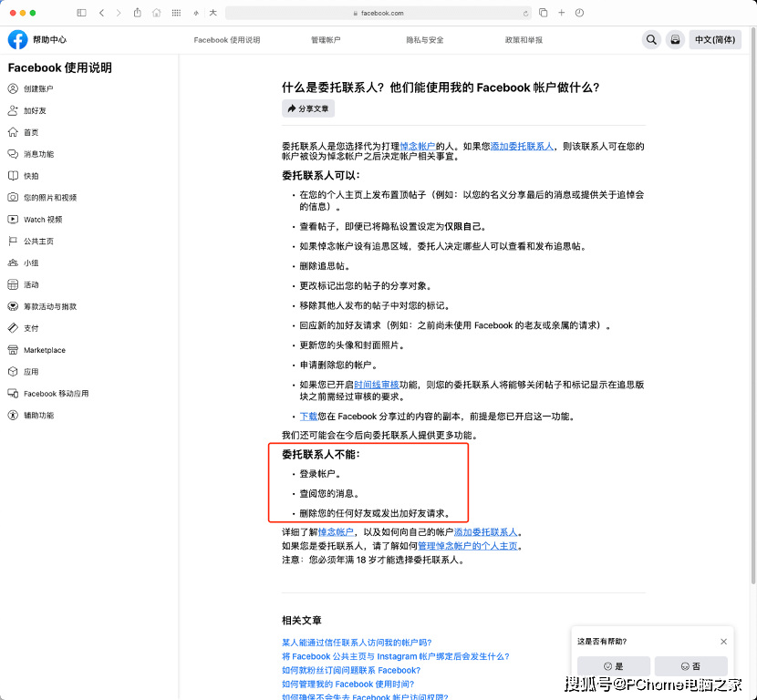Add a new tab with plus icon
The image size is (757, 700).
click(562, 13)
